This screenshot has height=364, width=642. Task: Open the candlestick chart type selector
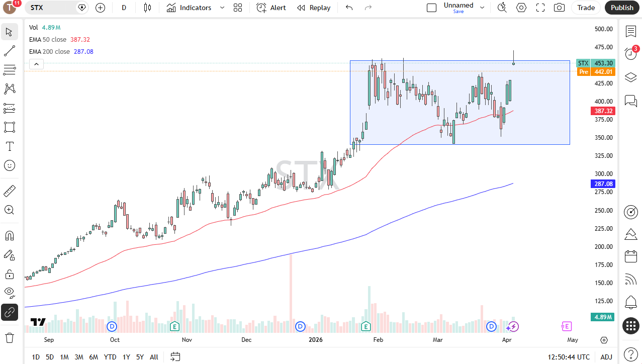147,8
